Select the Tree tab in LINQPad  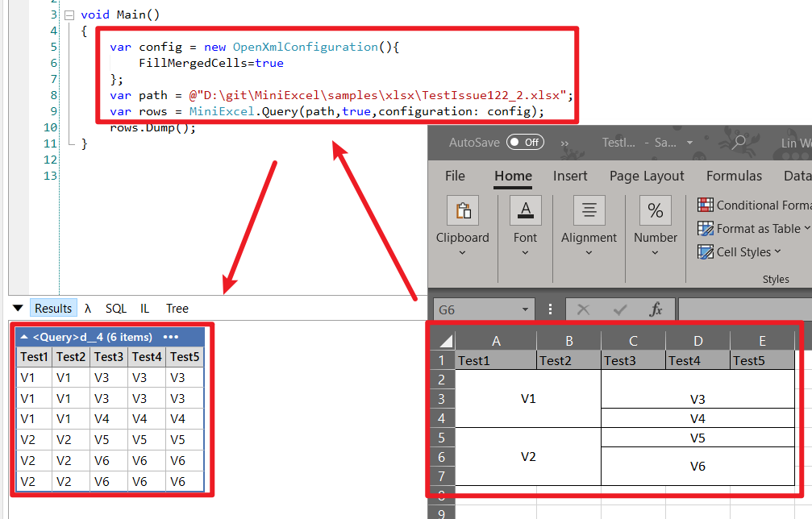click(177, 308)
